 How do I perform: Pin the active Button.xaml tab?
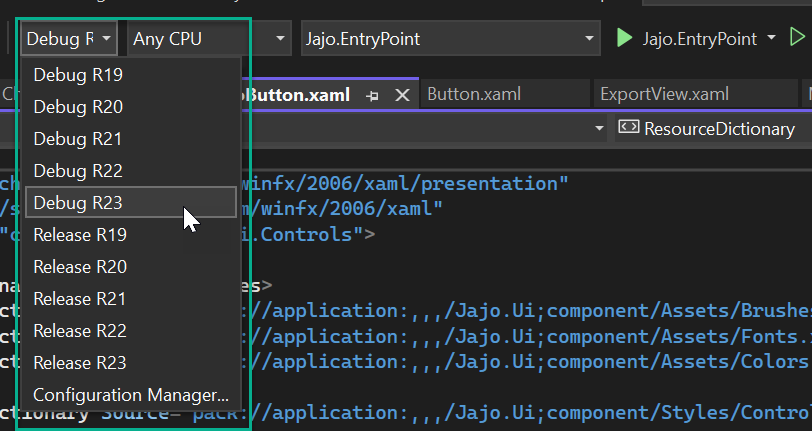(x=372, y=95)
